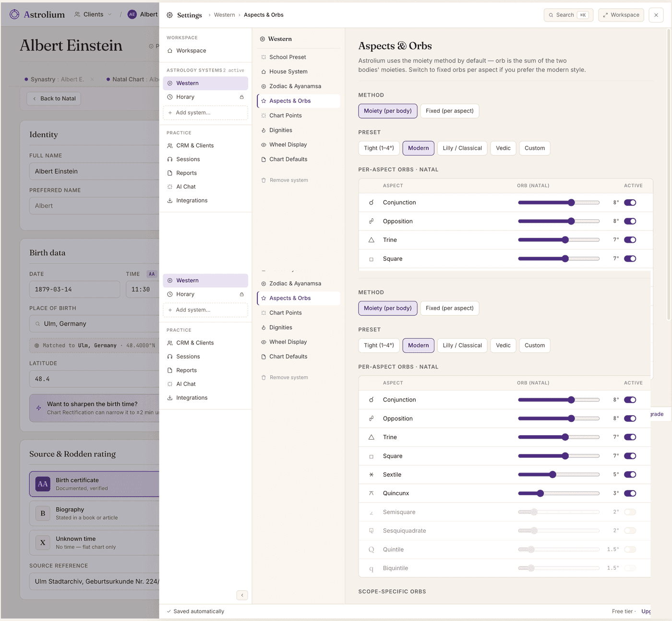The image size is (672, 621).
Task: Click the "2 active" astrology systems label
Action: click(x=234, y=71)
